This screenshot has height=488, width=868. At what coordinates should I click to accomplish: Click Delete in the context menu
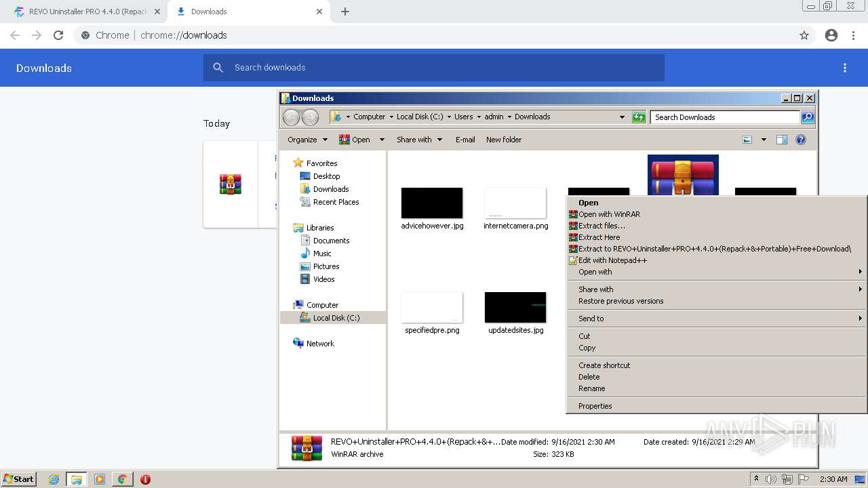click(x=716, y=377)
